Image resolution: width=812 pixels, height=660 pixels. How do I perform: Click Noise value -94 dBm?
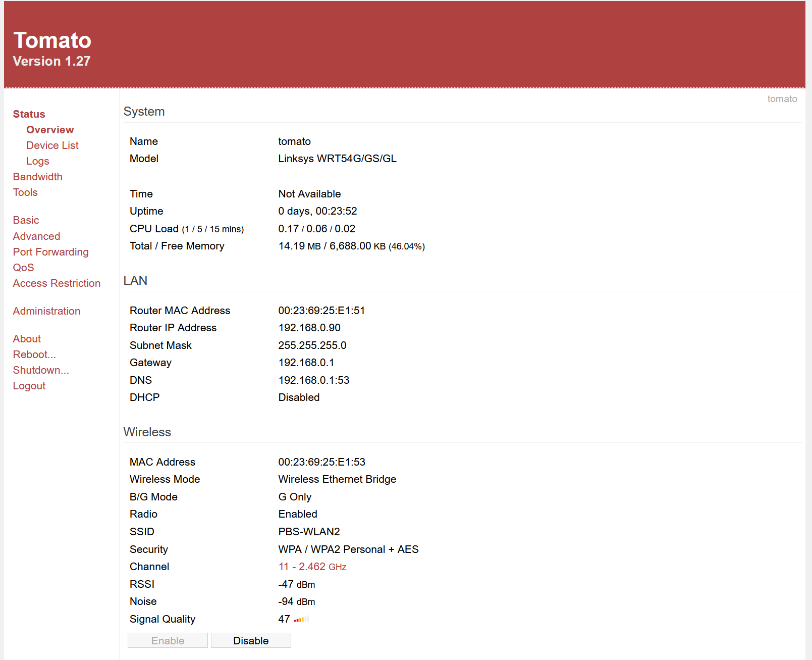pyautogui.click(x=297, y=601)
